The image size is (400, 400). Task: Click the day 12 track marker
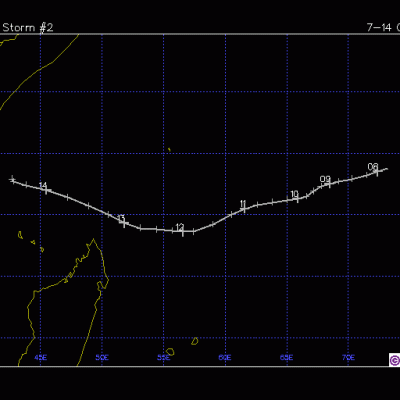pyautogui.click(x=183, y=231)
